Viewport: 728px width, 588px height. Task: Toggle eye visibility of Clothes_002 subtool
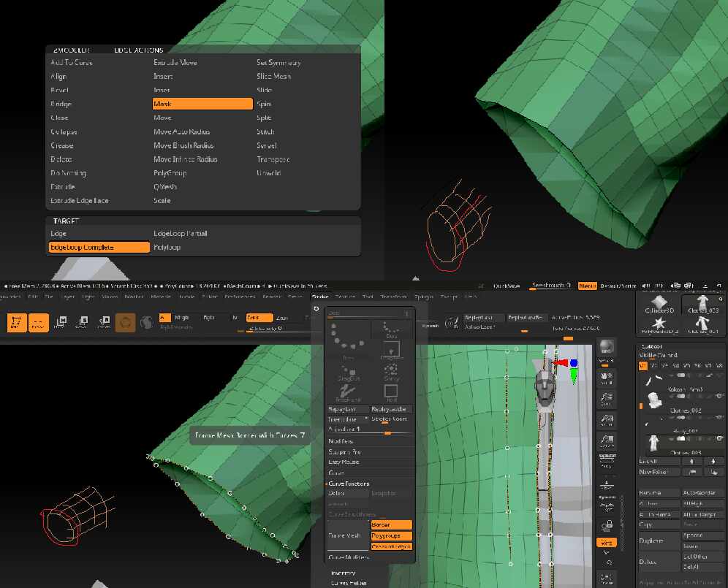tap(720, 395)
